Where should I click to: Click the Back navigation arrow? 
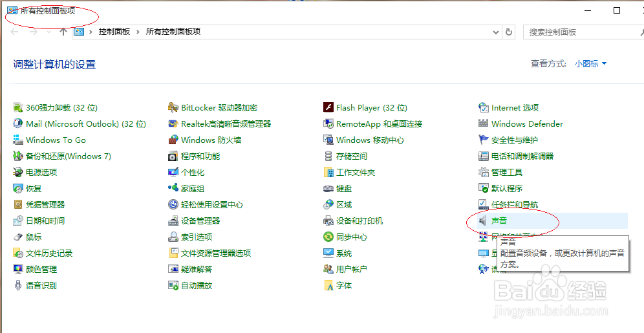15,32
